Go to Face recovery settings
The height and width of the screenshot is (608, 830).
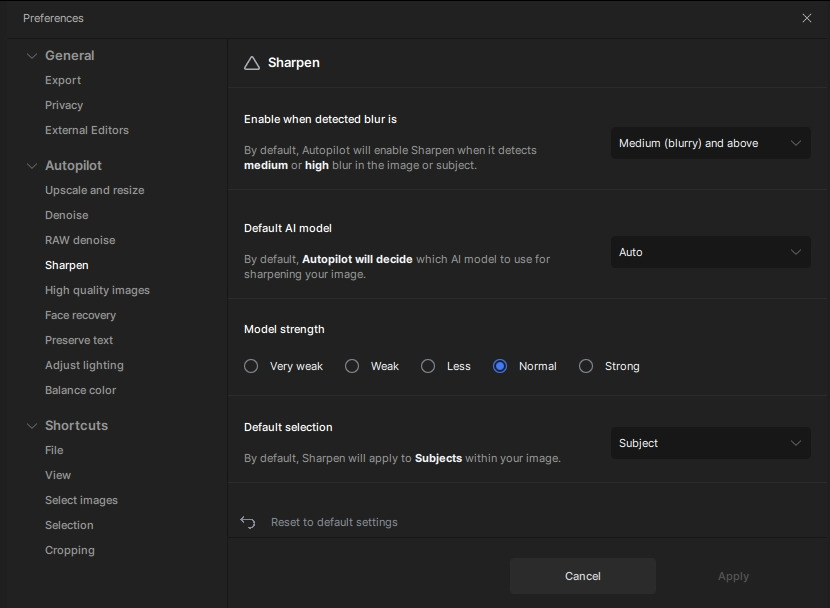(x=80, y=315)
